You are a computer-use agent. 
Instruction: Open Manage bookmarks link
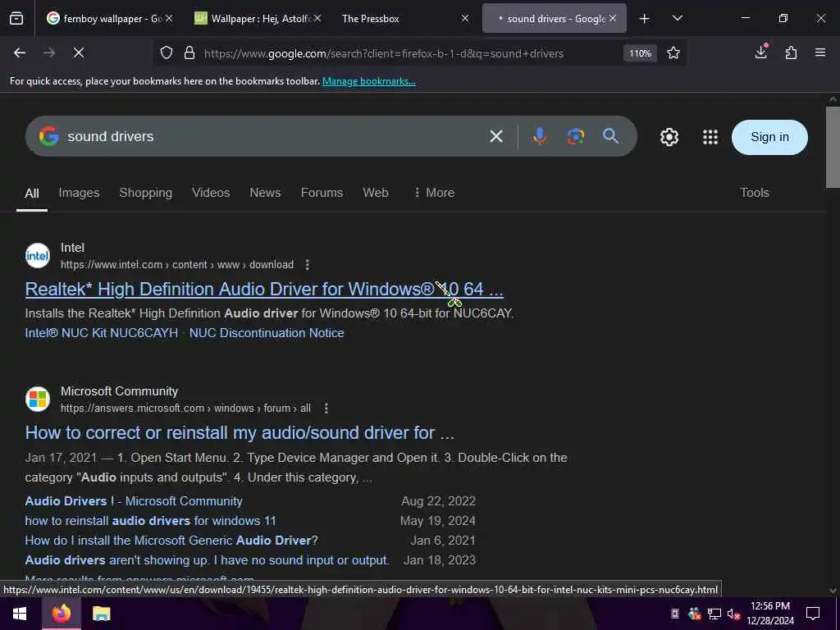click(368, 81)
